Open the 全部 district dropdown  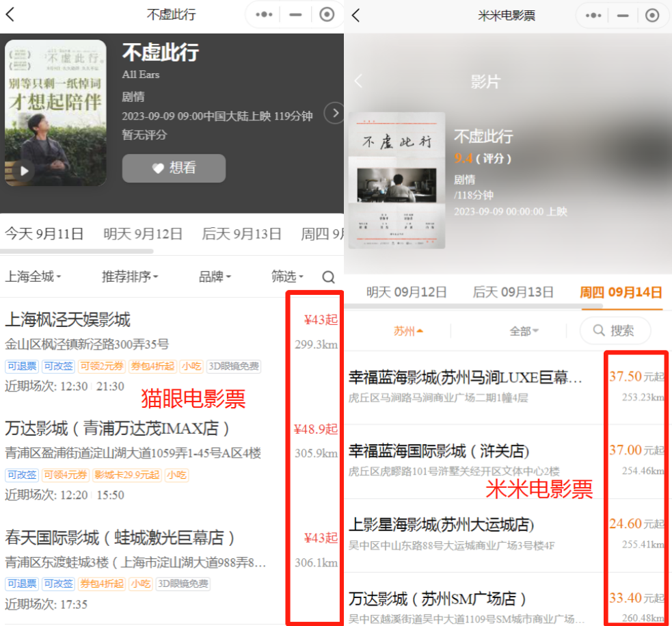click(x=524, y=331)
